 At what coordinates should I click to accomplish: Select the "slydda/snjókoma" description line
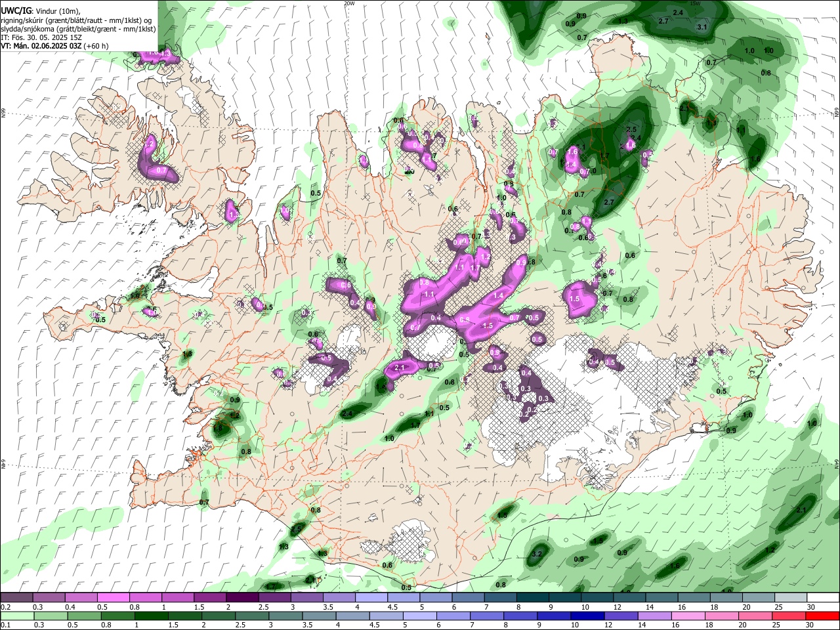[x=78, y=28]
